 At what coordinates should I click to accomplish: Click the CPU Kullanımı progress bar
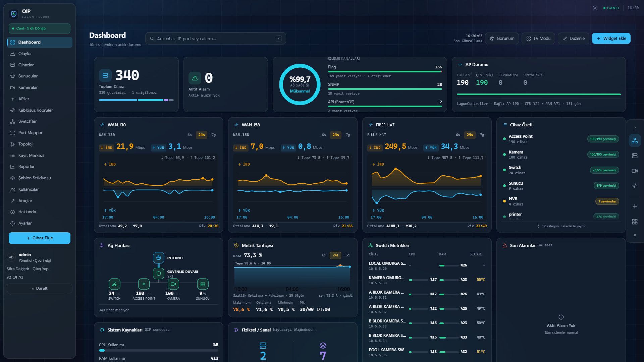pyautogui.click(x=159, y=351)
